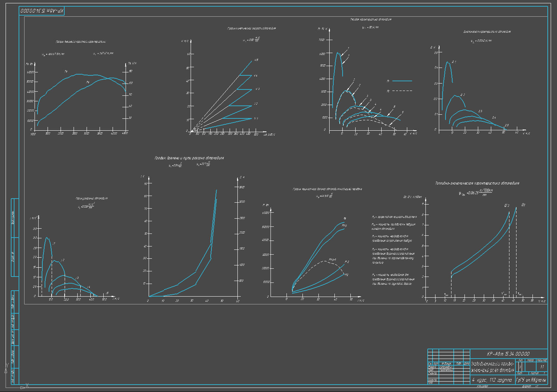The image size is (557, 392).
Task: Select title "График времени и пути разгона автомобиля"
Action: (189, 158)
